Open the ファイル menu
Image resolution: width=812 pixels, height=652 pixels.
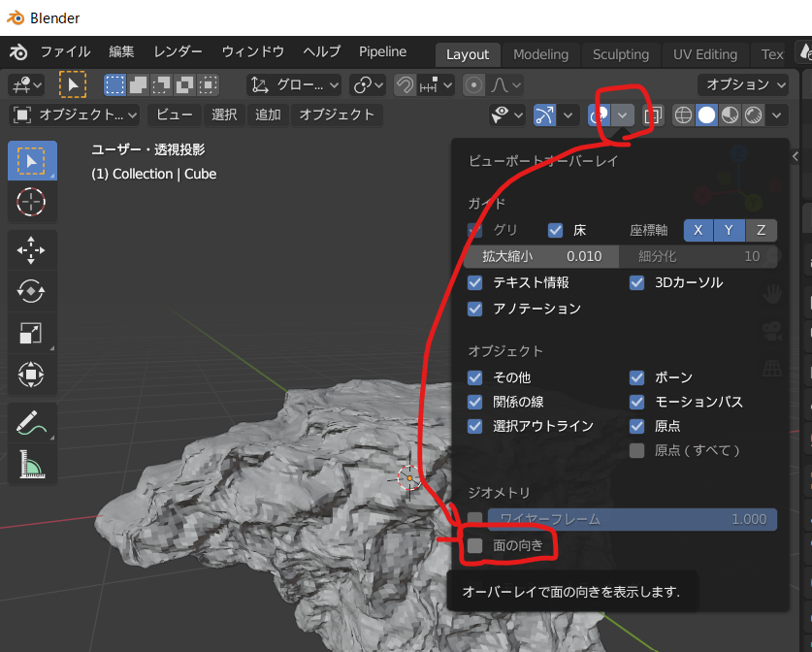pyautogui.click(x=66, y=51)
